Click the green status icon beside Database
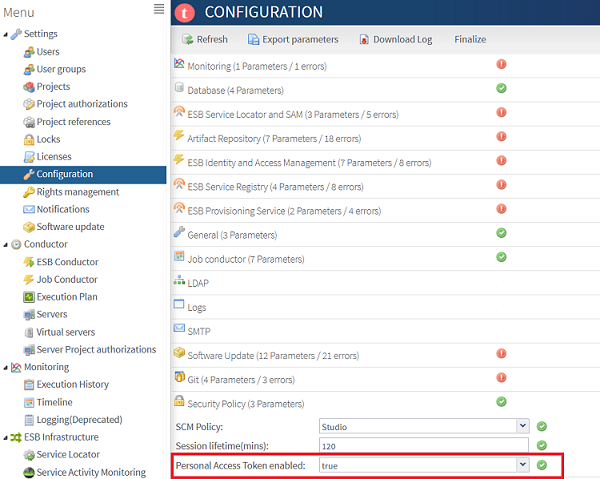Image resolution: width=600 pixels, height=479 pixels. tap(501, 89)
